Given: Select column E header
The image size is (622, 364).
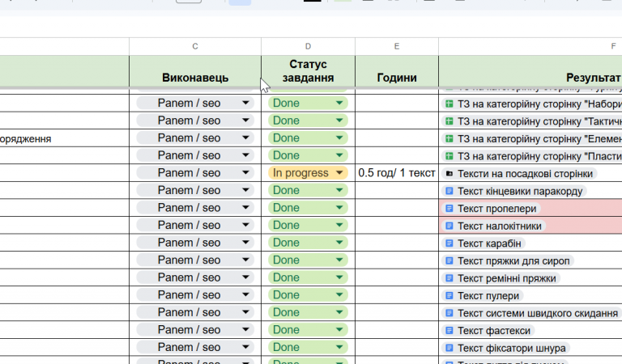Looking at the screenshot, I should click(x=397, y=46).
